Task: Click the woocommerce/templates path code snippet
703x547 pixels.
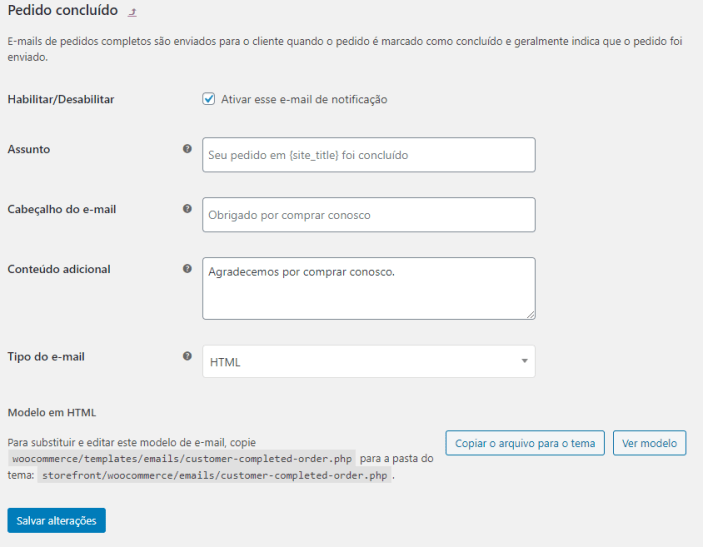Action: click(182, 459)
